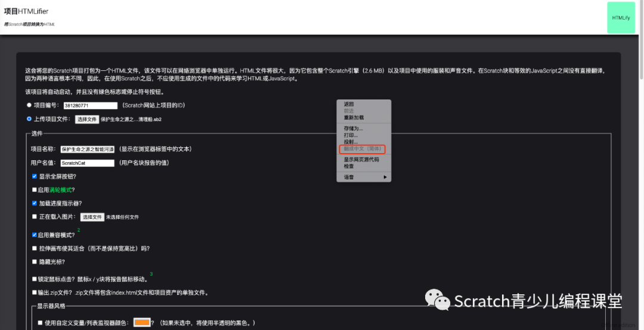Uncheck 显示全屏按钮 checkbox
The height and width of the screenshot is (330, 644).
pos(35,176)
